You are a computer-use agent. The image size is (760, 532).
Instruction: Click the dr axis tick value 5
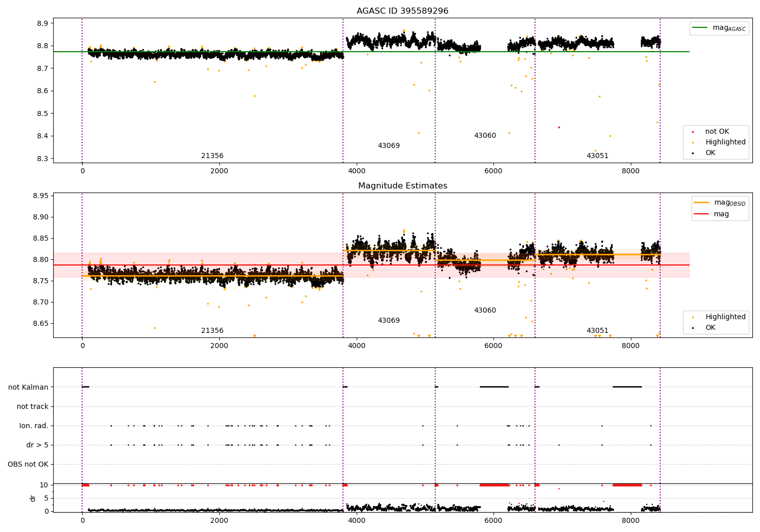point(47,499)
